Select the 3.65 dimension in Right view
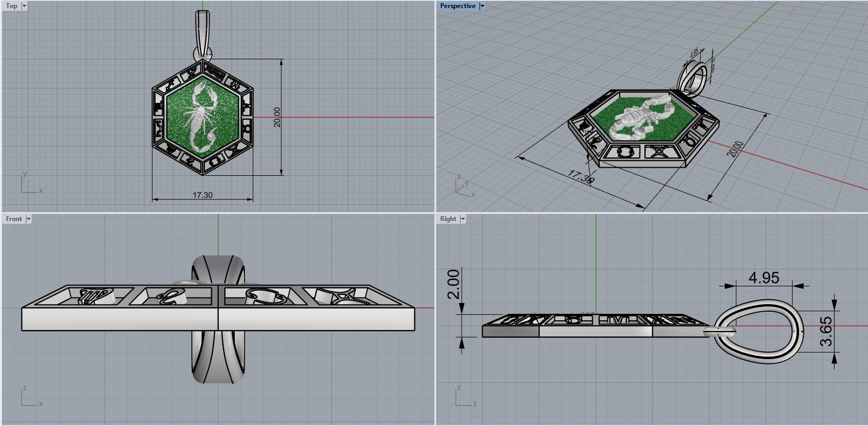 coord(826,332)
